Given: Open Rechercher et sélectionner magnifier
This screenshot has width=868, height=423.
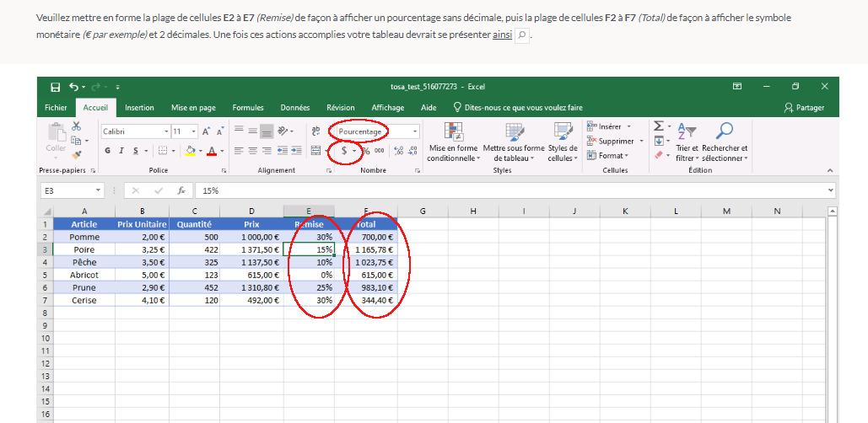Looking at the screenshot, I should (723, 130).
